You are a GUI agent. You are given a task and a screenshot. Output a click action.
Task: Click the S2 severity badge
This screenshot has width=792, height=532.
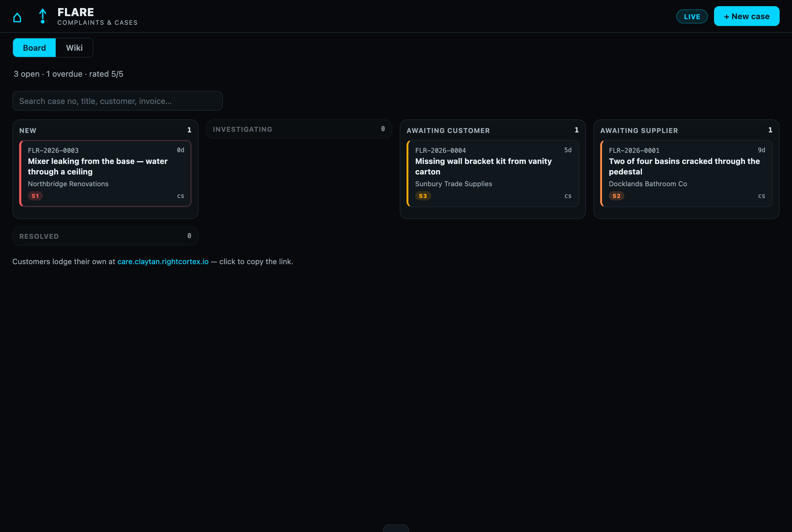[616, 196]
